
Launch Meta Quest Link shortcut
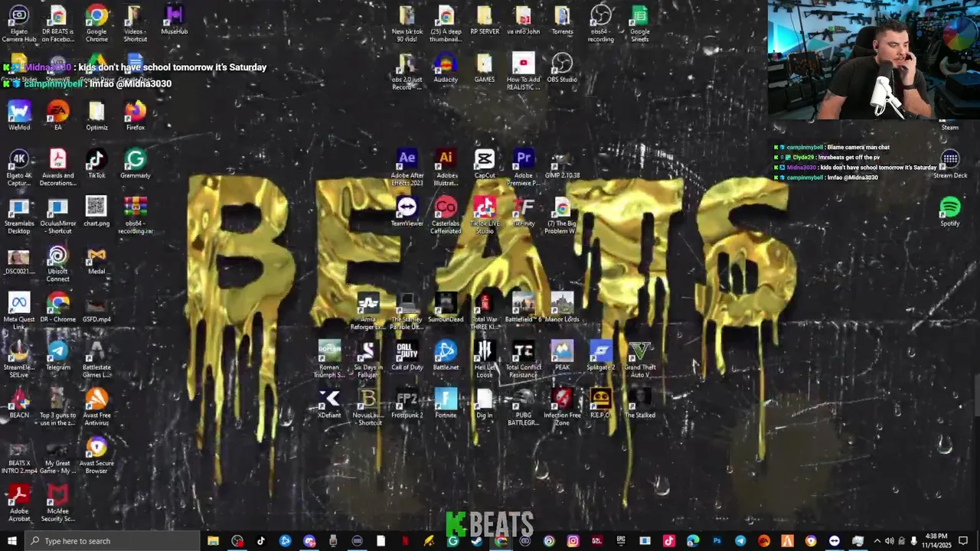click(19, 311)
